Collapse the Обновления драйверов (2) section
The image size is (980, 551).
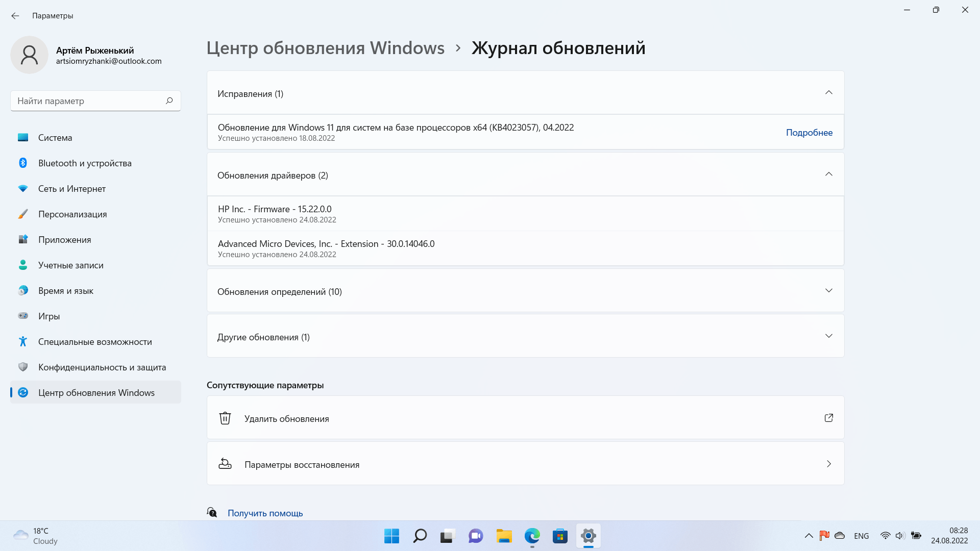pyautogui.click(x=828, y=174)
